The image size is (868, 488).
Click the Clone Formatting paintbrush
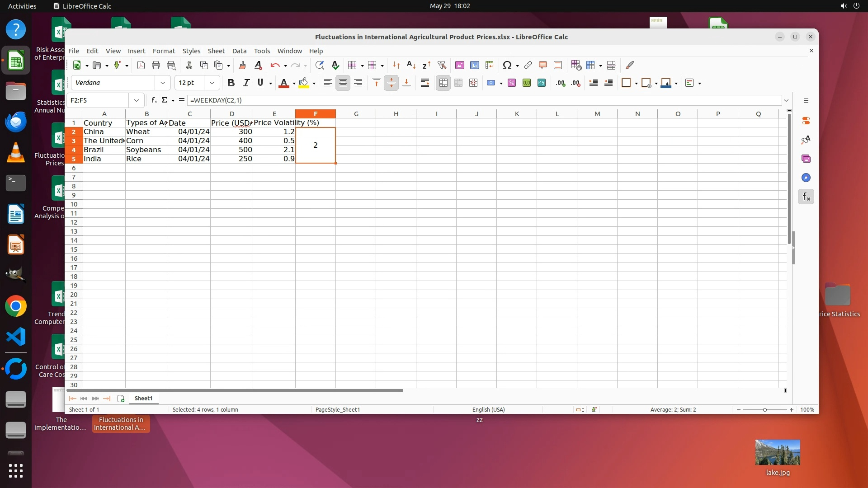pyautogui.click(x=242, y=65)
